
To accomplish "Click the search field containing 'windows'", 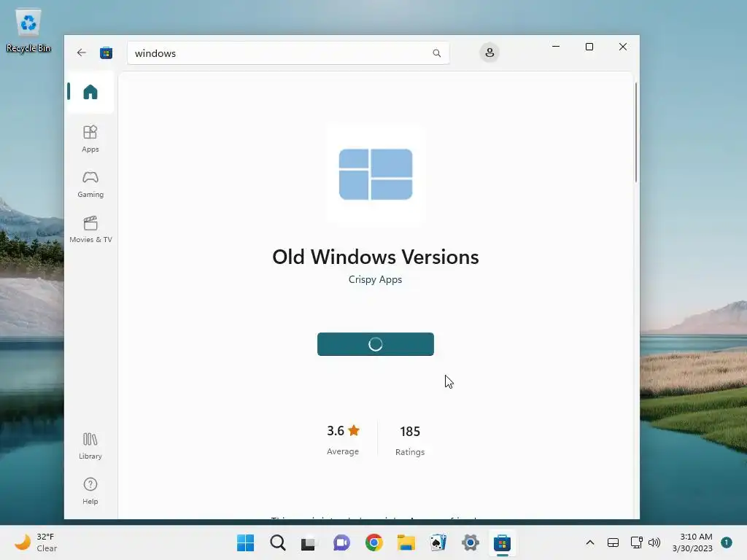I will (288, 53).
